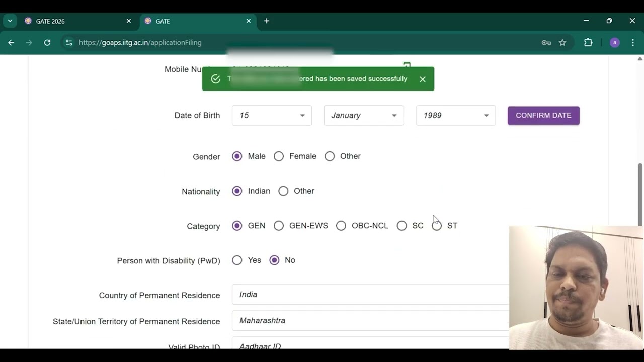Dismiss the saved successfully notification

point(423,79)
